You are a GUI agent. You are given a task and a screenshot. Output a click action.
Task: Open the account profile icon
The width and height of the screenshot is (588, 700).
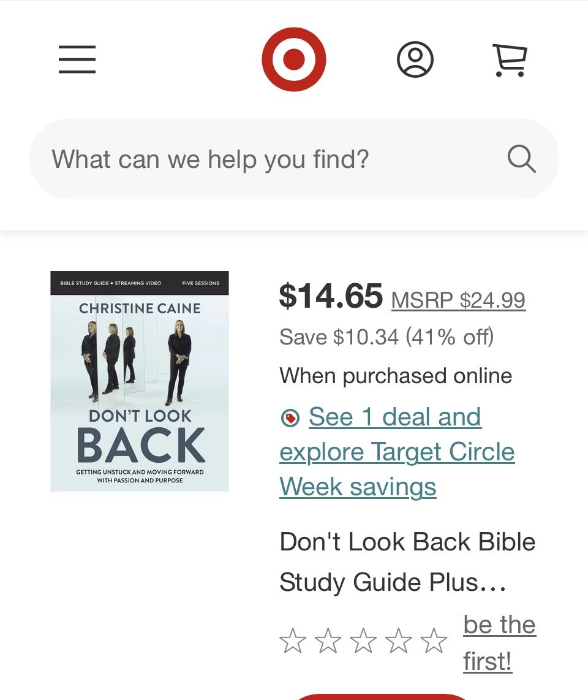click(415, 59)
